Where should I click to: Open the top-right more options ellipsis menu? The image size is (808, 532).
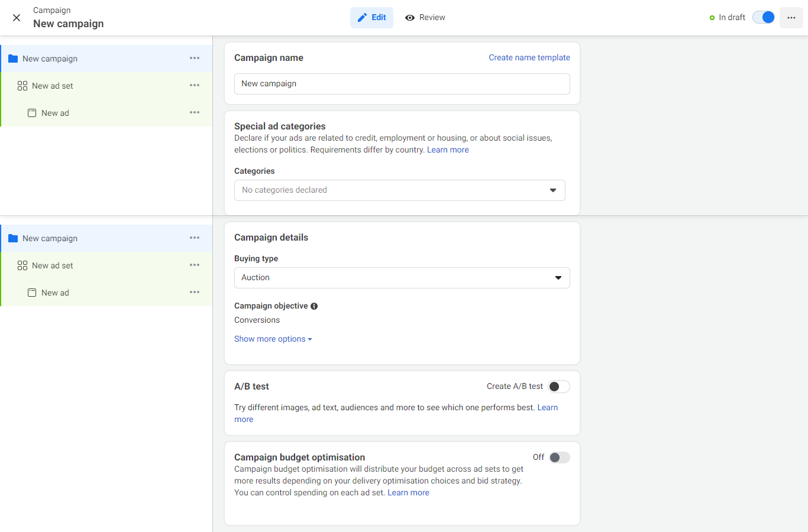791,18
